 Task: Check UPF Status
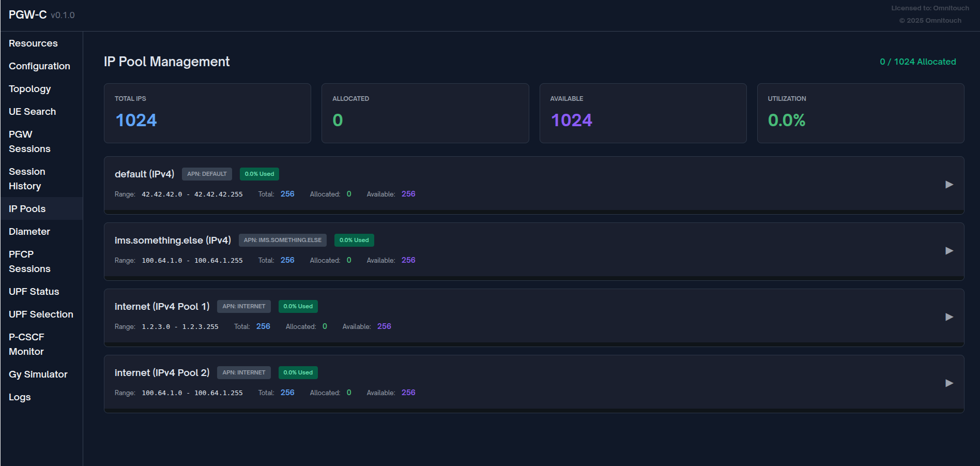point(34,291)
